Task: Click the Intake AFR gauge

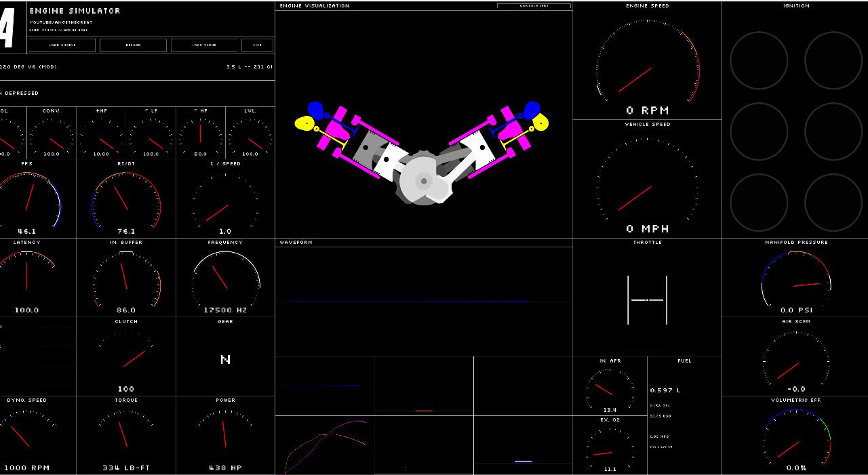Action: (x=610, y=388)
